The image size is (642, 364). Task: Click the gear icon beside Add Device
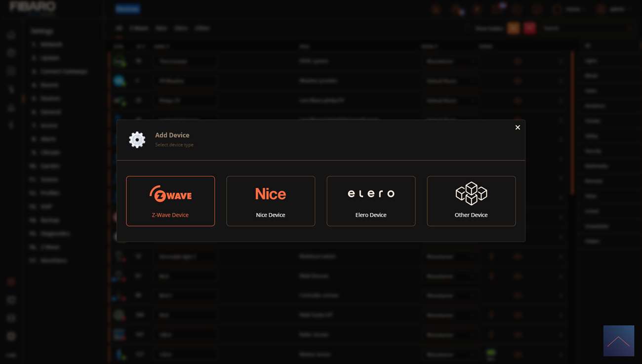coord(137,140)
